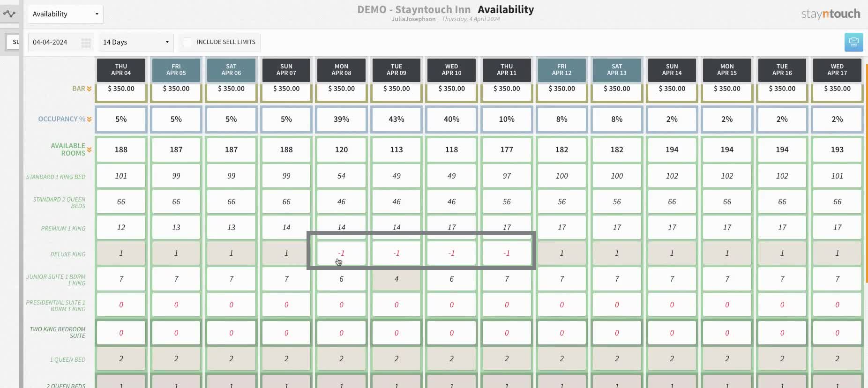868x388 pixels.
Task: Collapse the Available Rooms chevron
Action: coord(89,150)
